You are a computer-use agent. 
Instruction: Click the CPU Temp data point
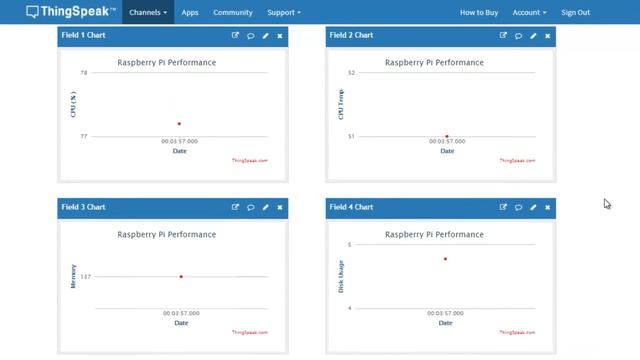447,136
